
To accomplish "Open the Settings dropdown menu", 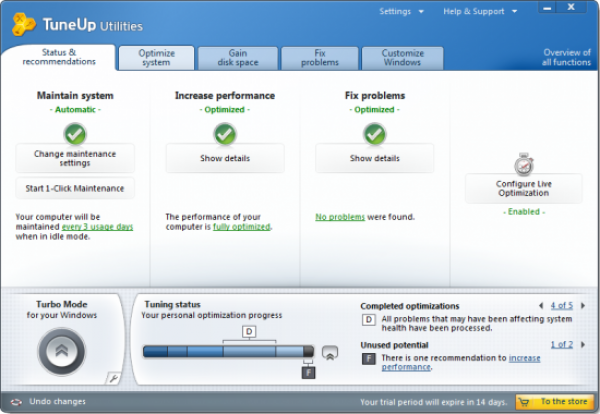I will click(x=401, y=11).
